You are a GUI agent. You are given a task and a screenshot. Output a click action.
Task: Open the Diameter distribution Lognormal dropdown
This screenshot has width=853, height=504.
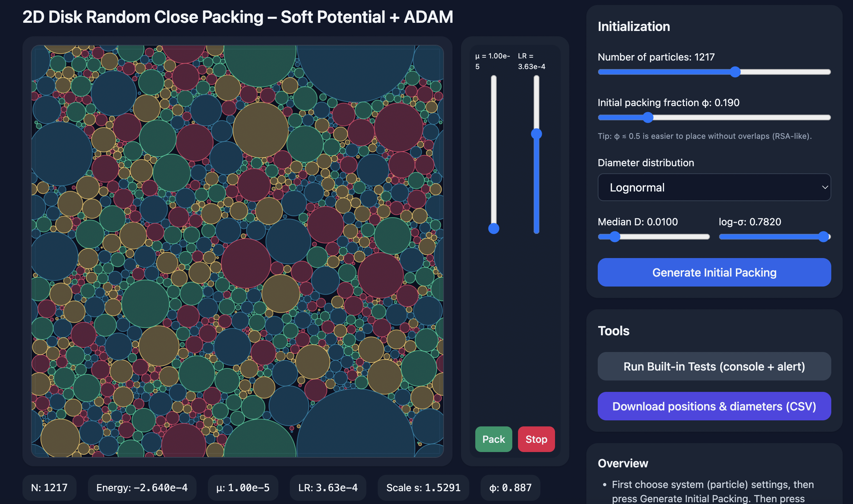tap(714, 187)
